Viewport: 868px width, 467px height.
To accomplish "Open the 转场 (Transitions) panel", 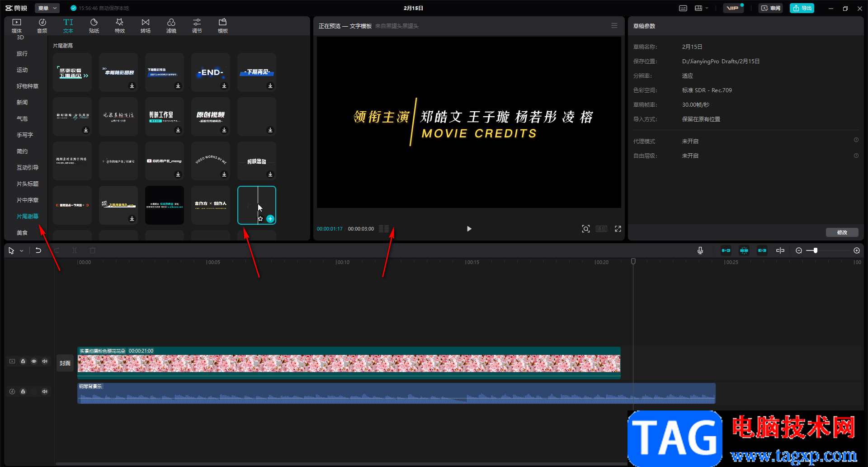I will [146, 26].
